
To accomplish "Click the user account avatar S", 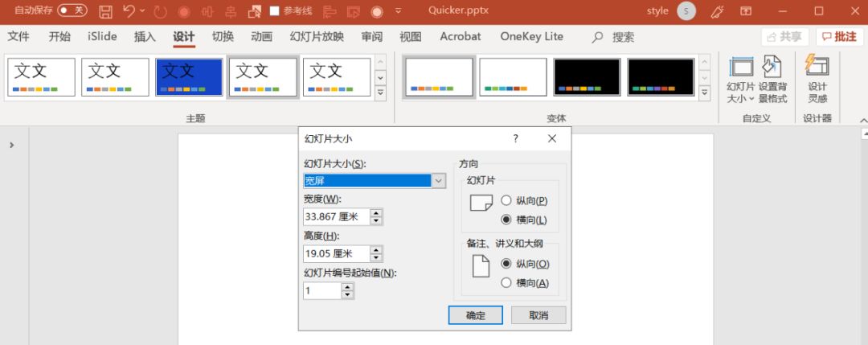I will tap(686, 11).
